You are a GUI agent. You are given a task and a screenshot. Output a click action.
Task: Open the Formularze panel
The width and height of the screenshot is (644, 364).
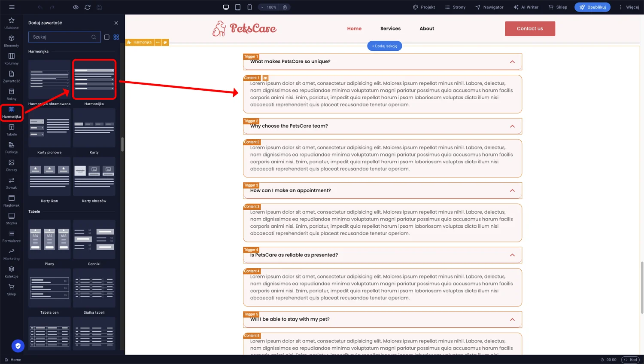[x=11, y=237]
